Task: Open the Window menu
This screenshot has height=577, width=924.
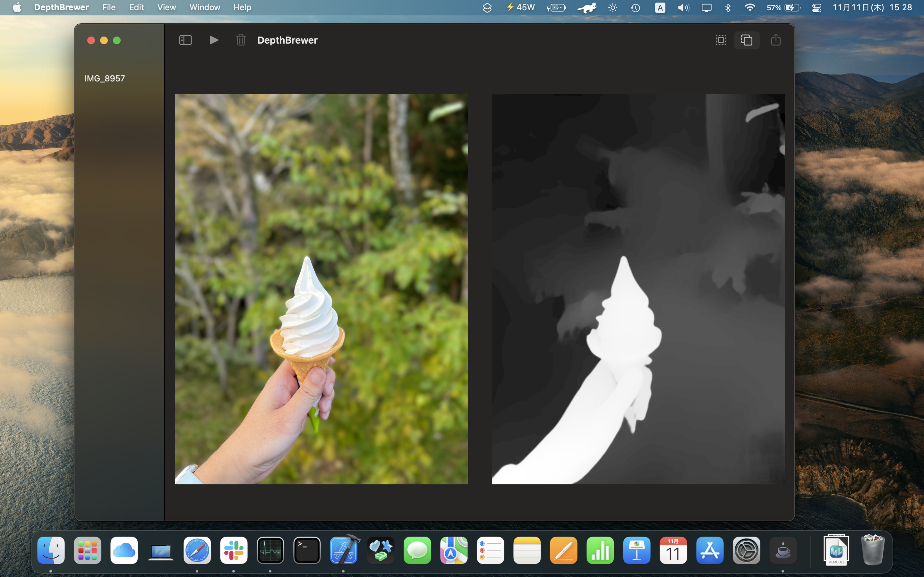Action: [x=205, y=7]
